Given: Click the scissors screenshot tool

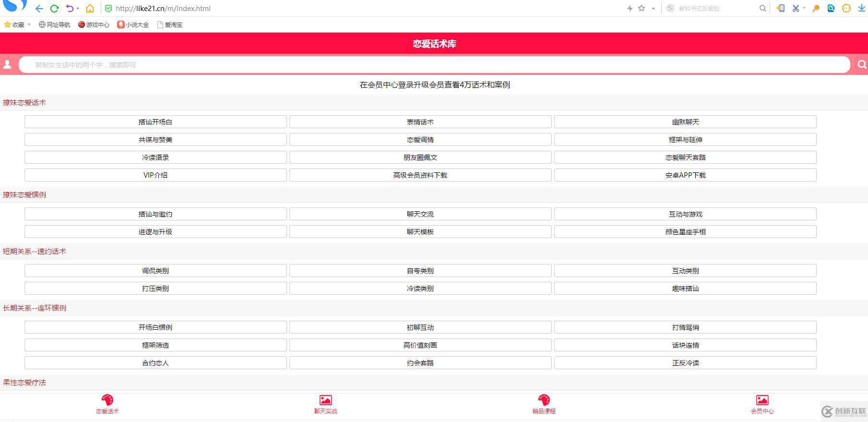Looking at the screenshot, I should [x=796, y=8].
